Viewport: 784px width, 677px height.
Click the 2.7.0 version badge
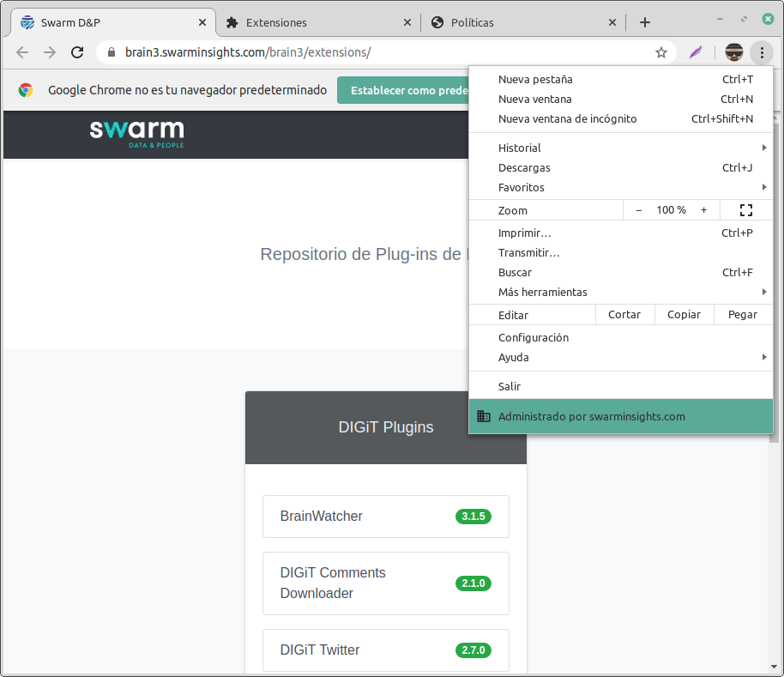(x=473, y=650)
